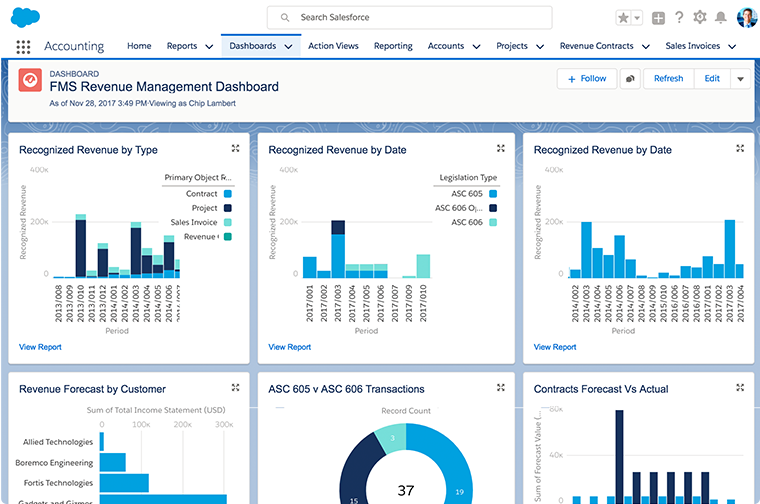Expand the middle Recognized Revenue by Date chart

pos(501,148)
